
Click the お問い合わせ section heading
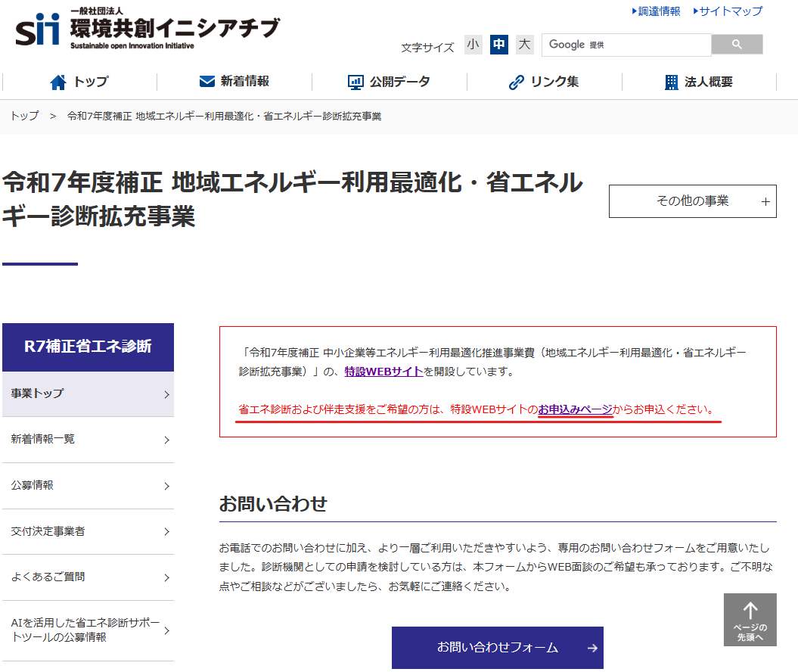click(x=273, y=504)
